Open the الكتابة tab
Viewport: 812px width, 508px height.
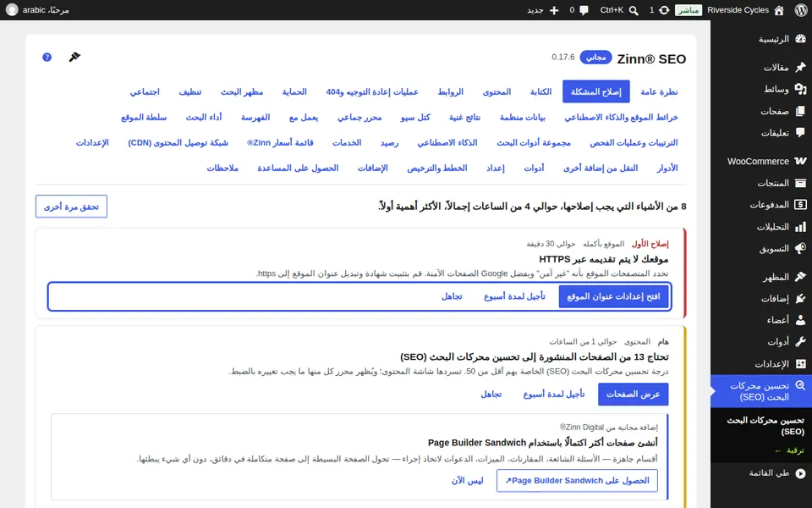click(x=540, y=91)
